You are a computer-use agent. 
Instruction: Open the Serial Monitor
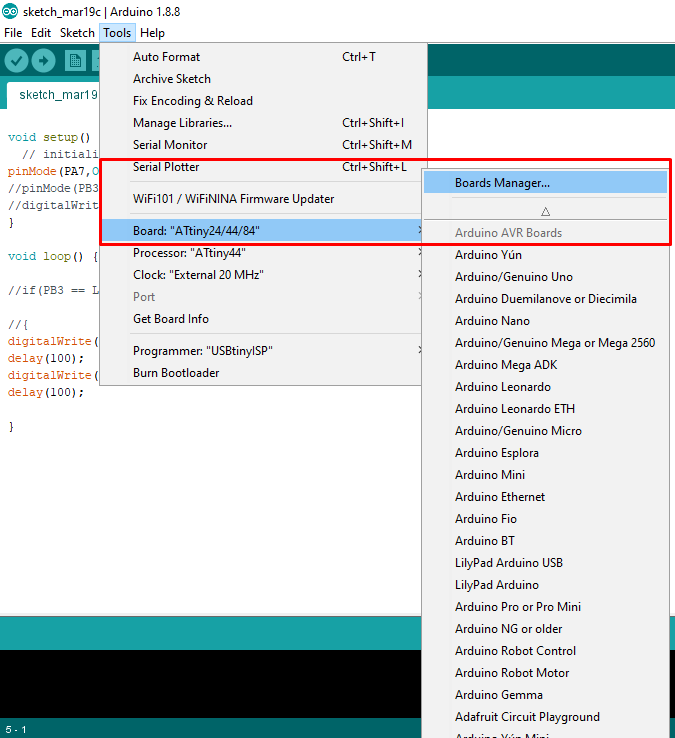[264, 145]
